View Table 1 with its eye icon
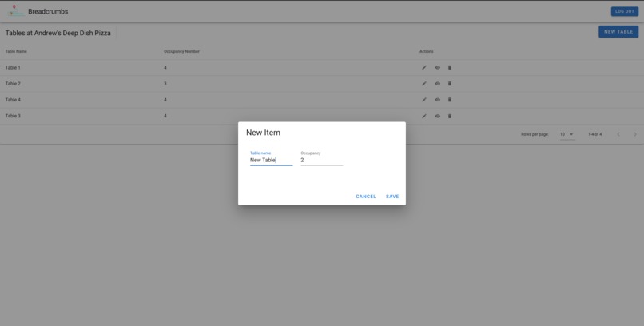The image size is (644, 326). [x=437, y=67]
